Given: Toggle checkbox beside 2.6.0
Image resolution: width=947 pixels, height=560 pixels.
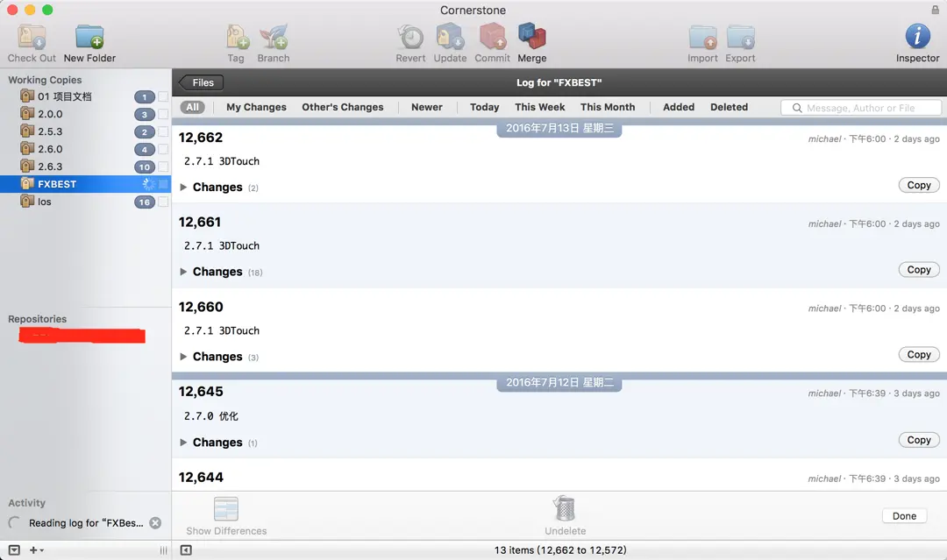Looking at the screenshot, I should 163,149.
